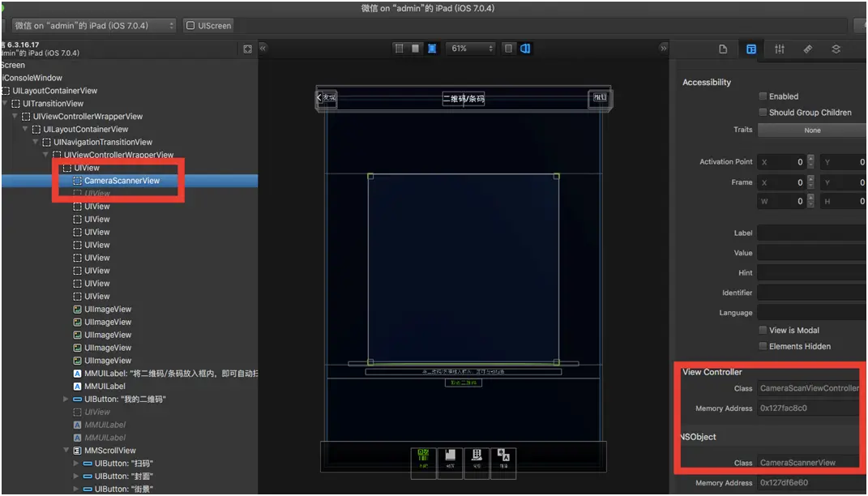The width and height of the screenshot is (868, 496).
Task: Expand the UIButton "街景" node
Action: click(x=76, y=489)
